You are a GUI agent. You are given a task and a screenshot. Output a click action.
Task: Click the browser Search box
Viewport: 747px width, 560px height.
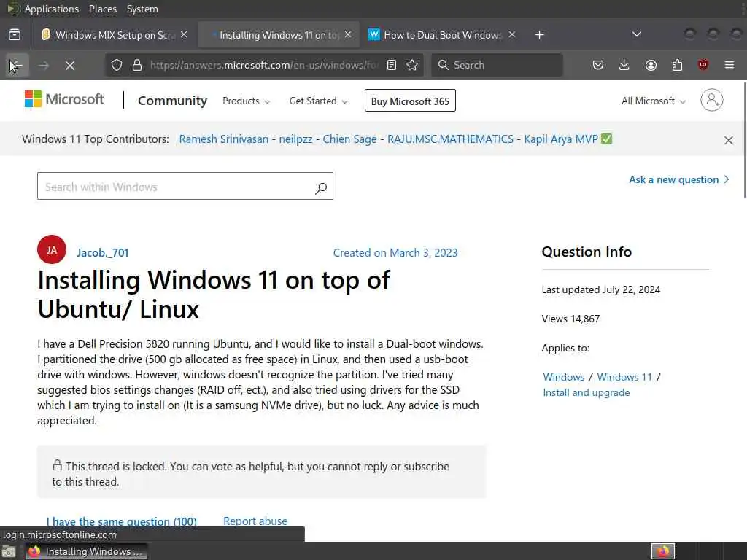click(497, 65)
